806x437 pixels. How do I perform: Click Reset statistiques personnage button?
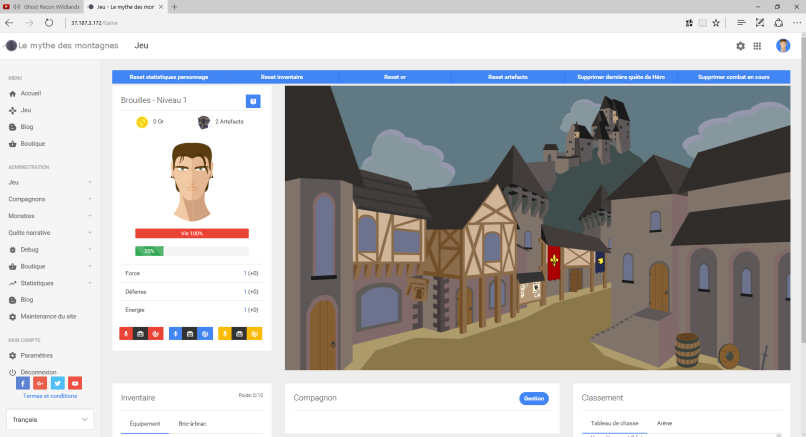tap(169, 77)
